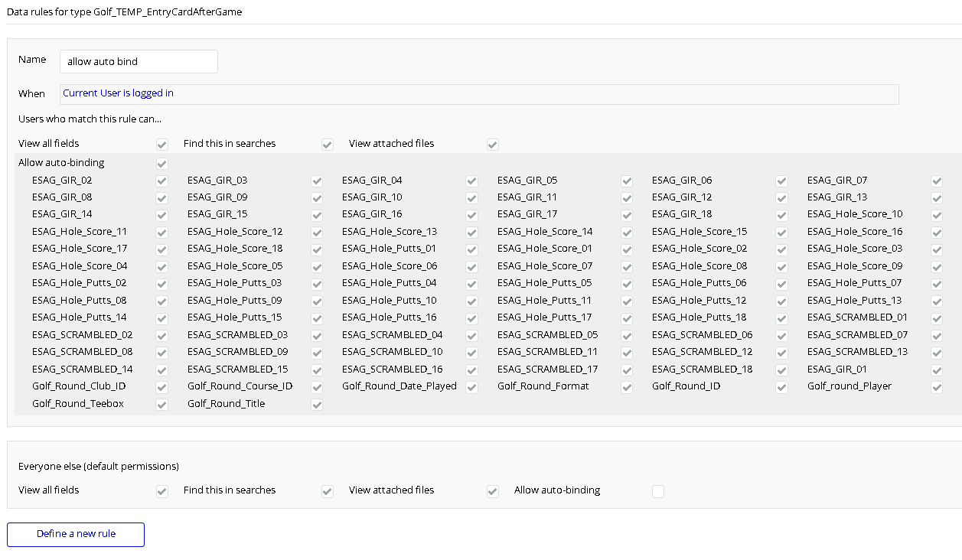
Task: Uncheck the Golf_Round_Title checkbox
Action: point(317,404)
